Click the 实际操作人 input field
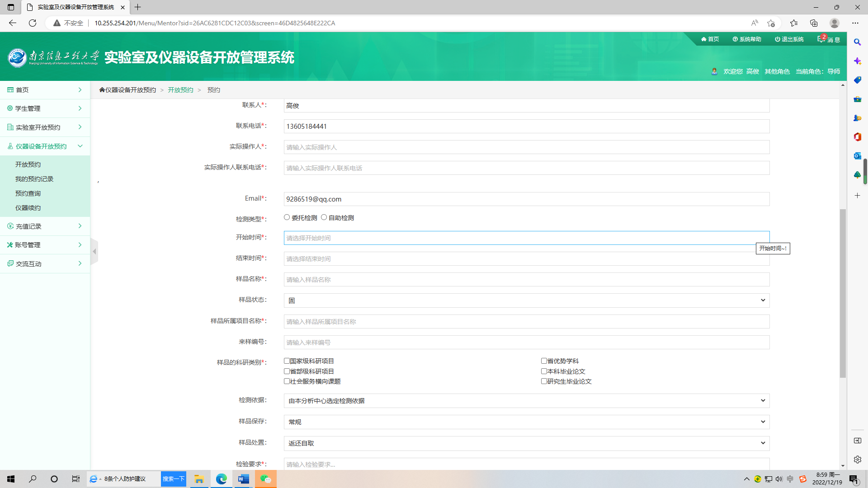This screenshot has height=488, width=868. [x=527, y=147]
